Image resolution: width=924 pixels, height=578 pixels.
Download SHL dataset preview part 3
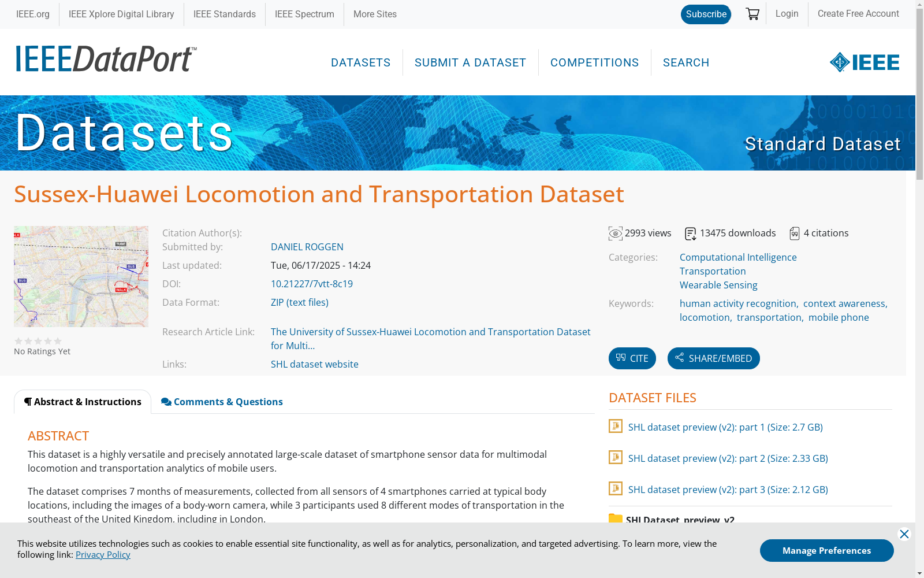coord(728,490)
